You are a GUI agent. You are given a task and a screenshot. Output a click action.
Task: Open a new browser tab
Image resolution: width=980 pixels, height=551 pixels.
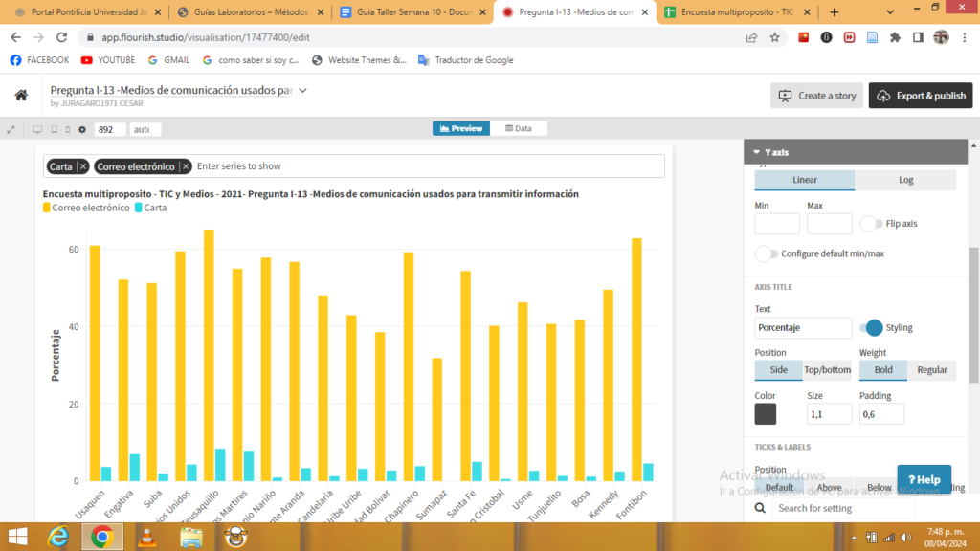pos(835,11)
